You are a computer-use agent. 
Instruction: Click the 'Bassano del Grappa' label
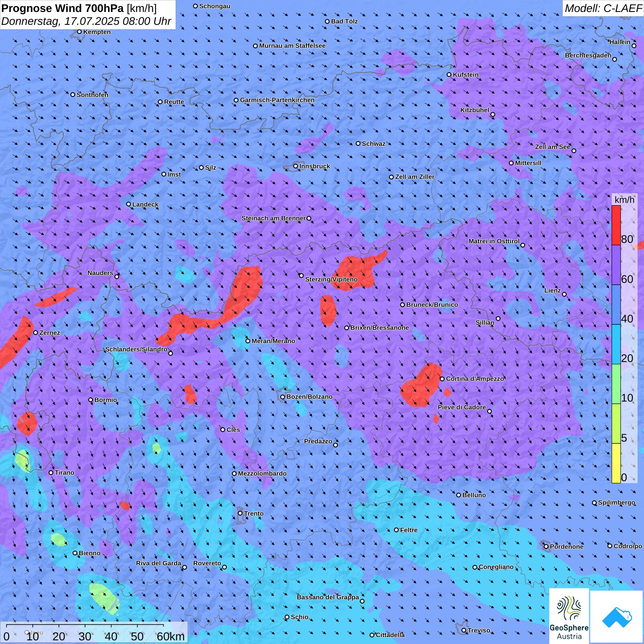(328, 597)
